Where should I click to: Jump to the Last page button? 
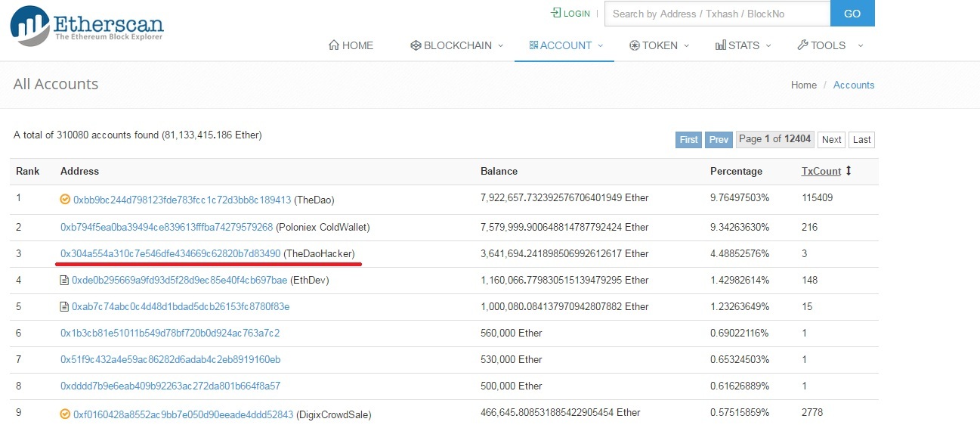tap(862, 139)
